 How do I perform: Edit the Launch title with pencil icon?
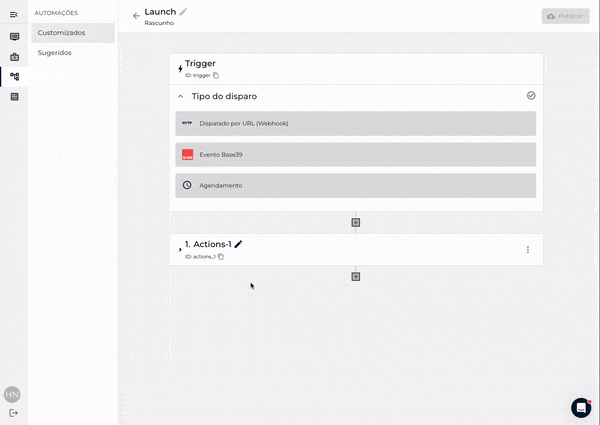pyautogui.click(x=183, y=12)
